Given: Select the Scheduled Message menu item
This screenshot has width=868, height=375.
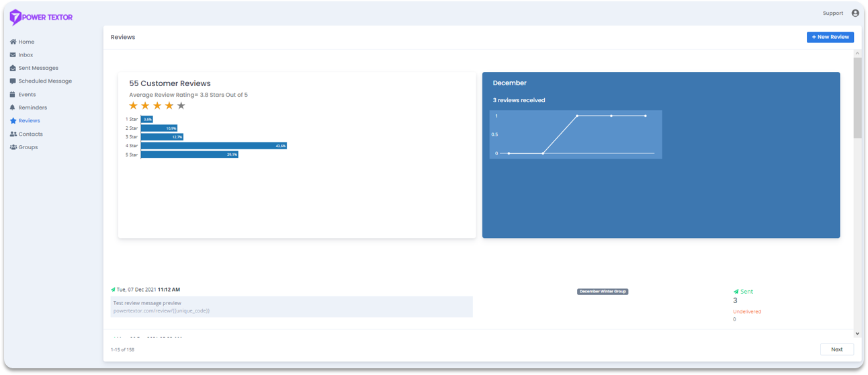Looking at the screenshot, I should click(x=45, y=81).
